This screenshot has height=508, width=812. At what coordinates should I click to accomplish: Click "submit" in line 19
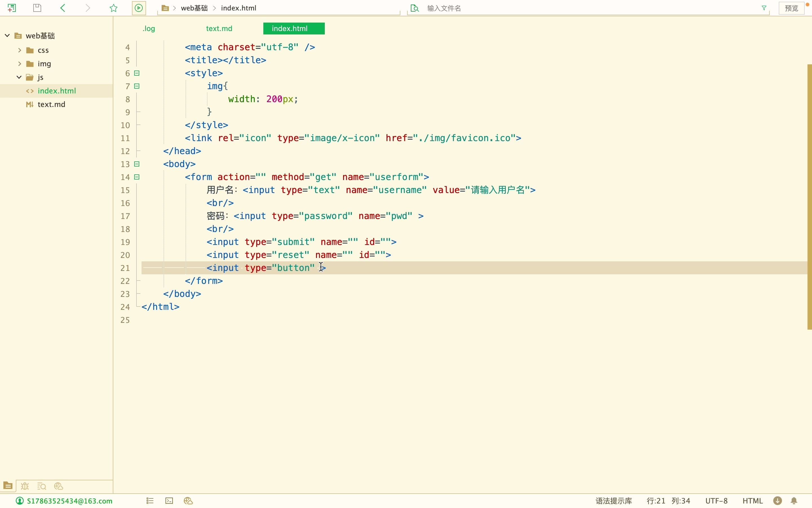(x=293, y=242)
